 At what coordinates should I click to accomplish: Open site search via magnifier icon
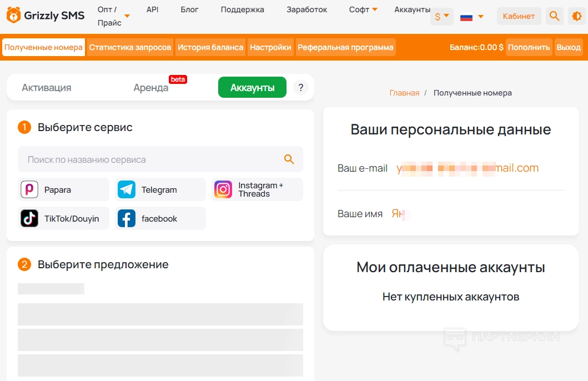coord(554,16)
